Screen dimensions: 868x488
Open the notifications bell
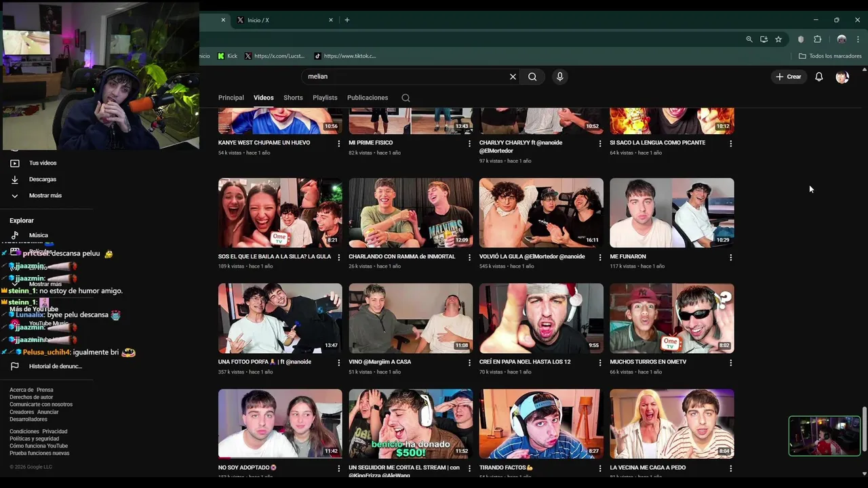point(818,77)
